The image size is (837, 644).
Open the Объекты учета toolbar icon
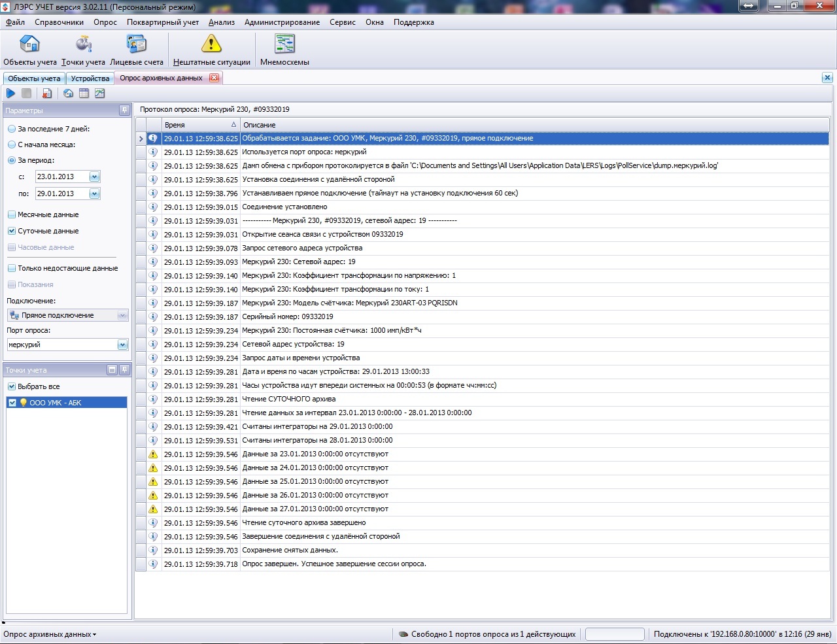point(30,50)
